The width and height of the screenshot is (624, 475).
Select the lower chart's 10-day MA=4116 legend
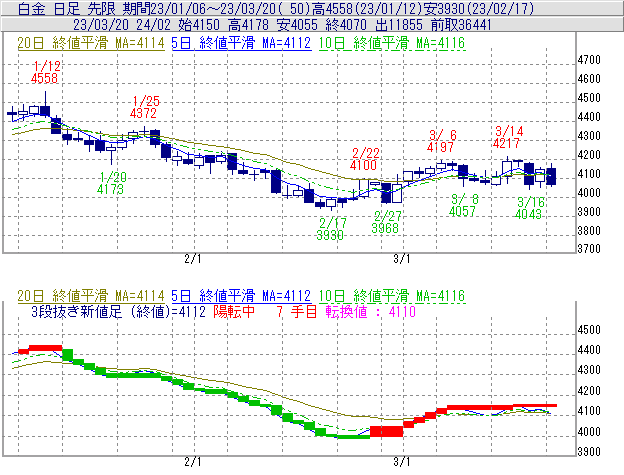392,296
